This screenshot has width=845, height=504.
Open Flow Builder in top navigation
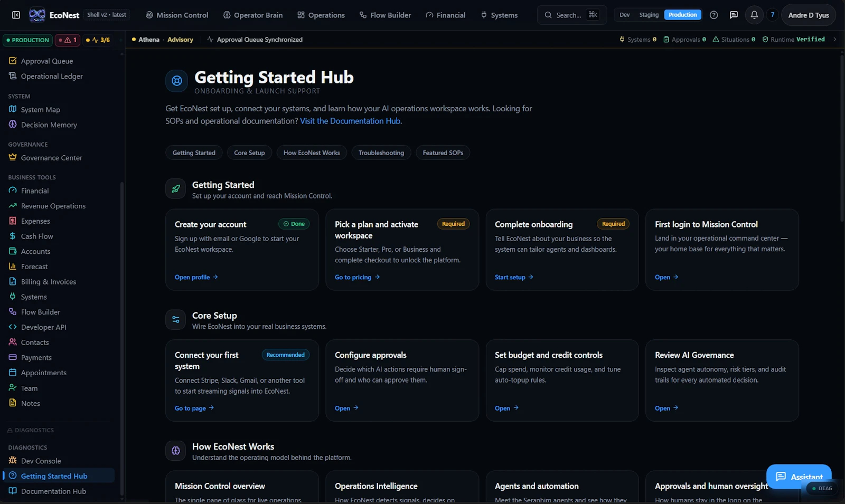[x=385, y=15]
